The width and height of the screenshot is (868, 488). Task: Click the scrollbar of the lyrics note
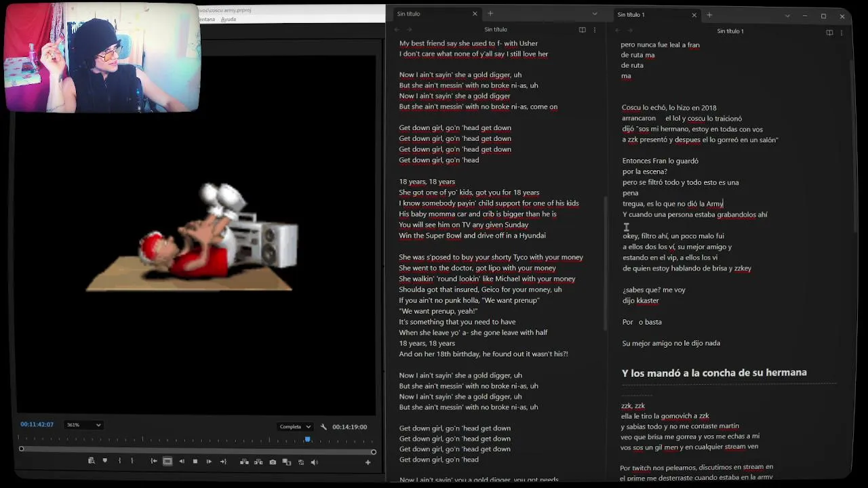(x=604, y=264)
